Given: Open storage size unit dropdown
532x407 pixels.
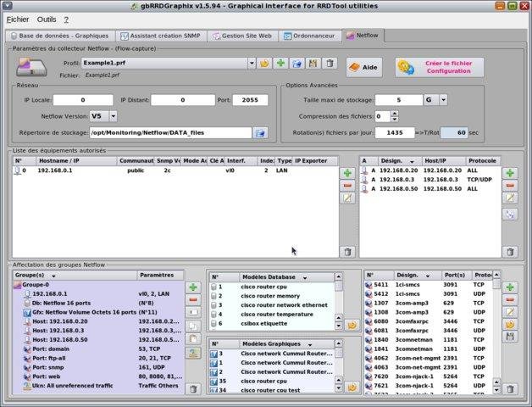Looking at the screenshot, I should coord(443,100).
